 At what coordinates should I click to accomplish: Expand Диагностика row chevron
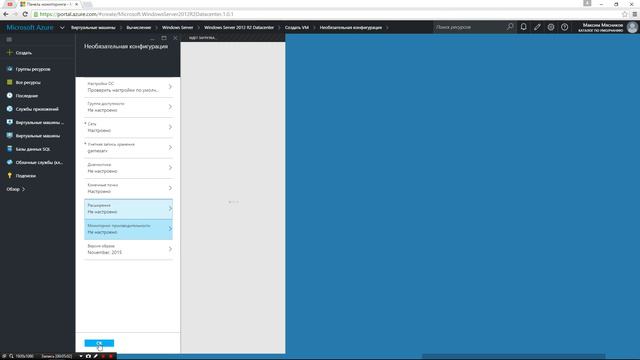coord(170,168)
